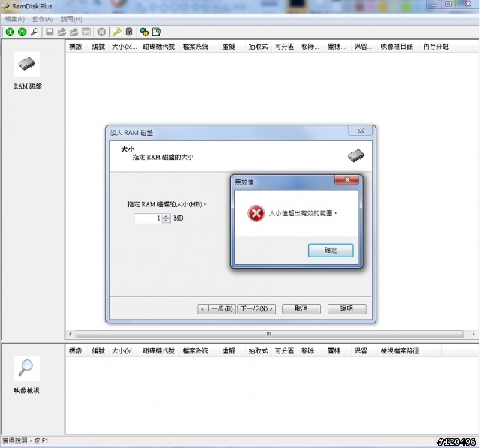
Task: Click the dark memory chip toolbar icon
Action: (x=129, y=32)
